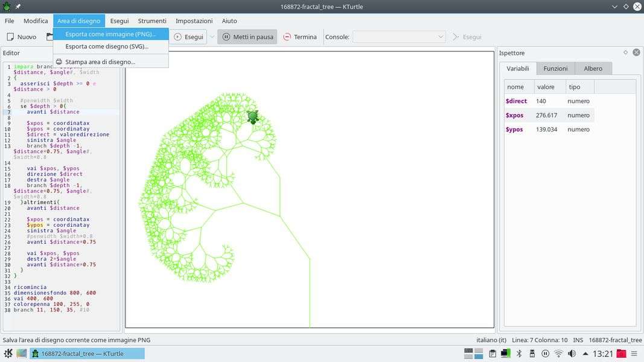
Task: Click the Esegui run button
Action: click(188, 37)
